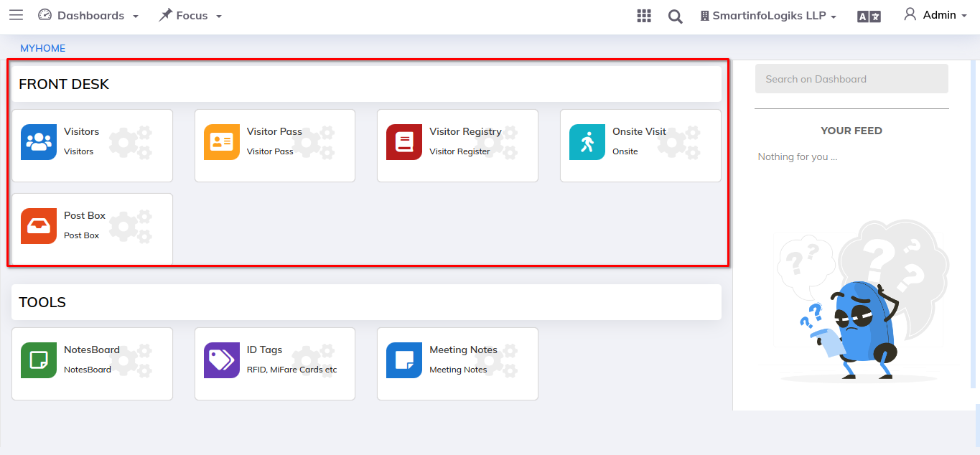The image size is (980, 455).
Task: Open the ID Tags icon
Action: tap(221, 360)
